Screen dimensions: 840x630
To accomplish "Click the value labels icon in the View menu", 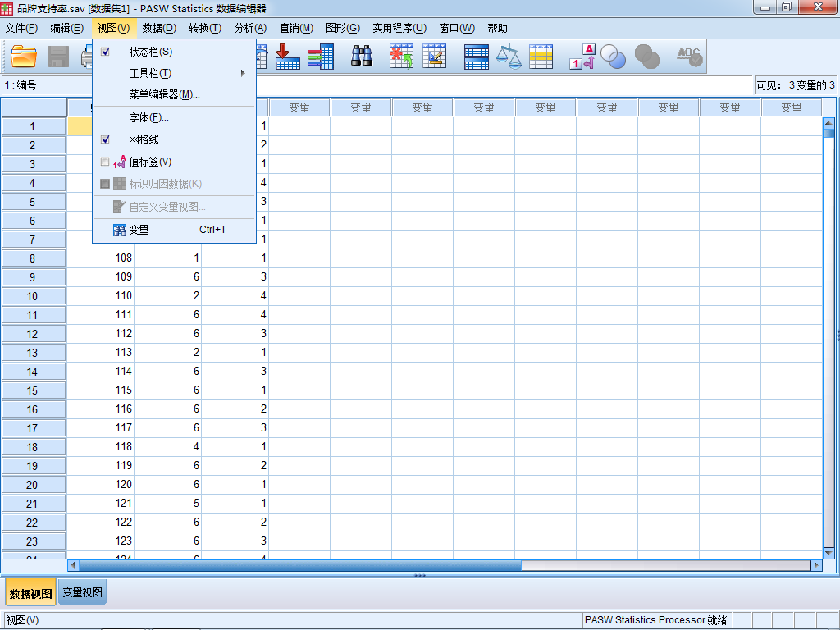I will coord(120,162).
